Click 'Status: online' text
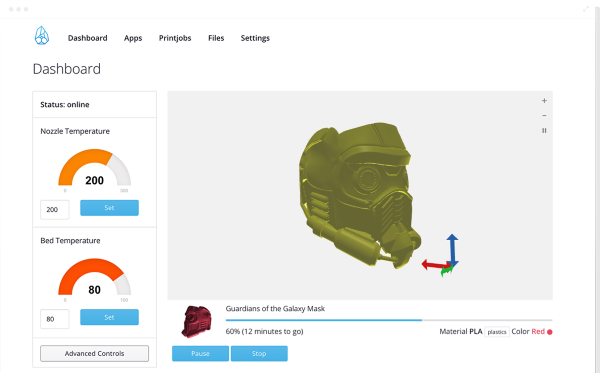600x373 pixels. tap(65, 104)
